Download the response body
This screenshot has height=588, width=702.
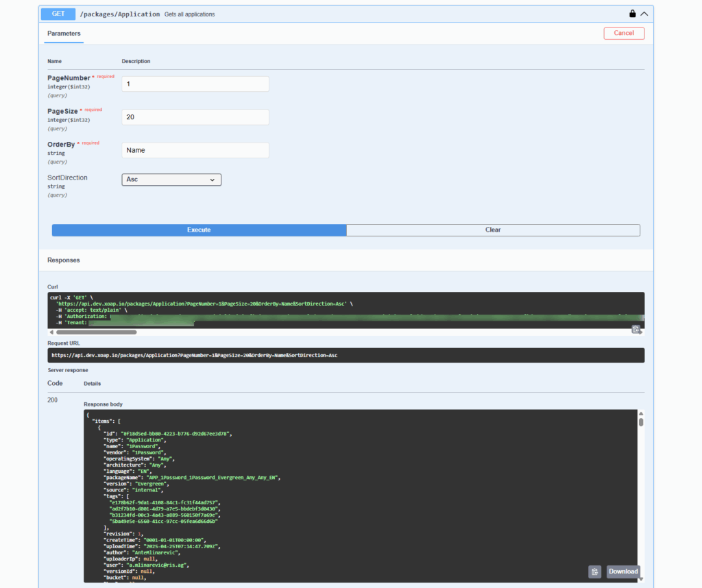(x=623, y=572)
